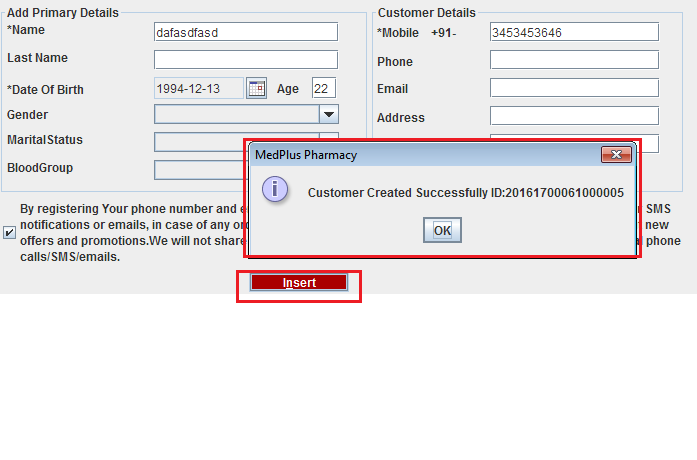Image resolution: width=697 pixels, height=460 pixels.
Task: Open the MaritalStatus combo box
Action: click(201, 142)
